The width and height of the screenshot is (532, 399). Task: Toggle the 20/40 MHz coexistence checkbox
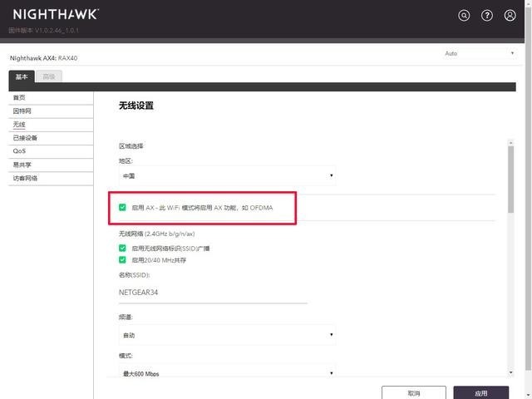tap(122, 260)
